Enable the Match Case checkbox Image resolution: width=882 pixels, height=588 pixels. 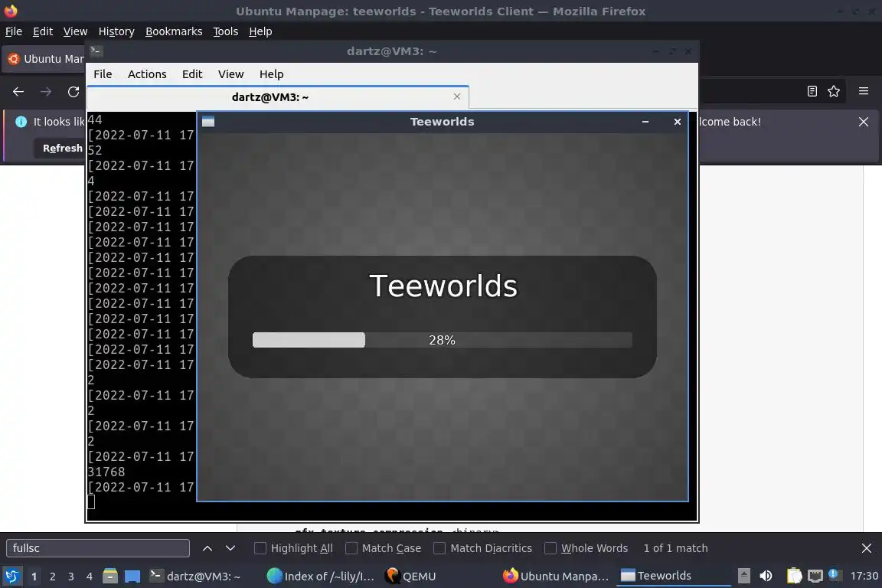(x=351, y=548)
